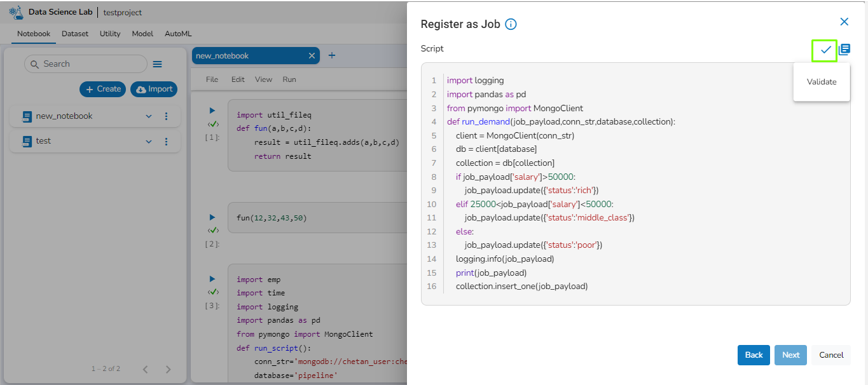
Task: Click the Import notebook button
Action: (x=154, y=89)
